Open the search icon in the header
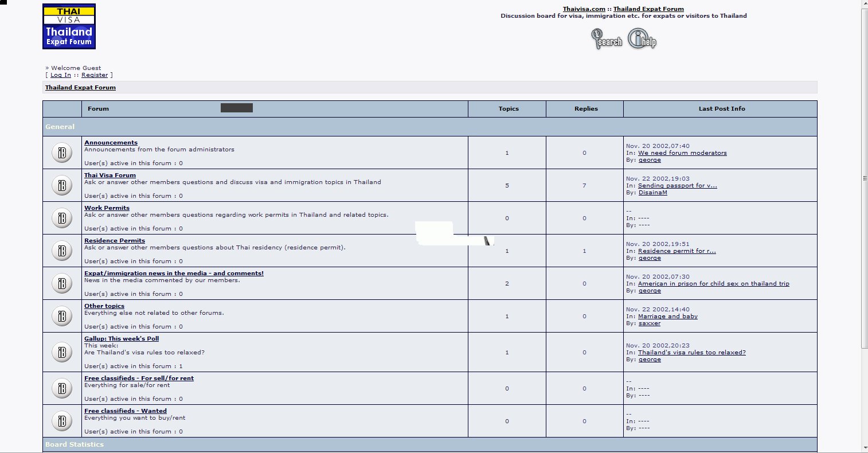 [x=607, y=39]
